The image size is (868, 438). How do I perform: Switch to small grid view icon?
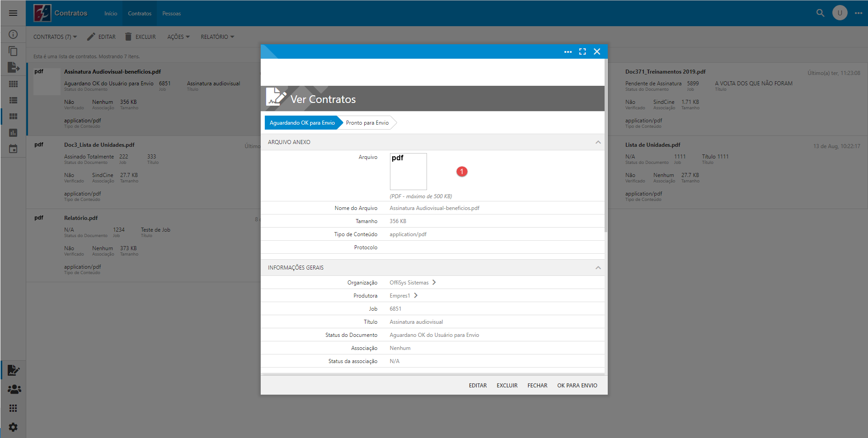pos(13,84)
